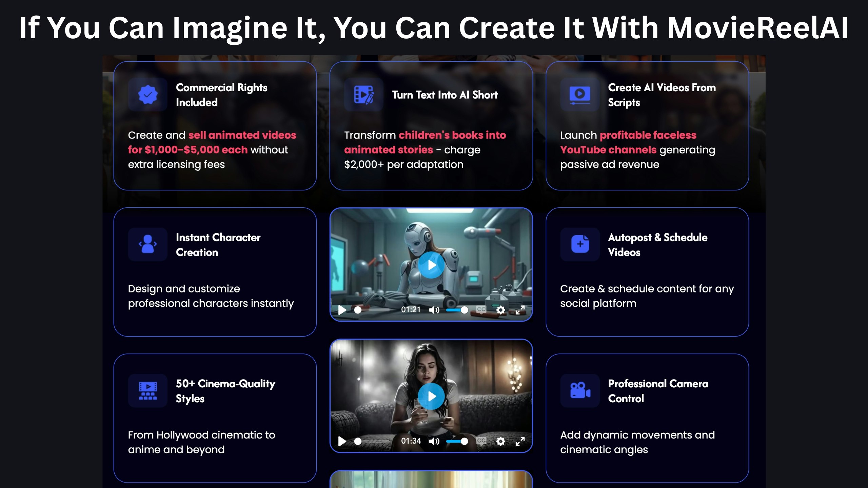
Task: Click the Turn Text Into AI Short film icon
Action: click(x=363, y=95)
